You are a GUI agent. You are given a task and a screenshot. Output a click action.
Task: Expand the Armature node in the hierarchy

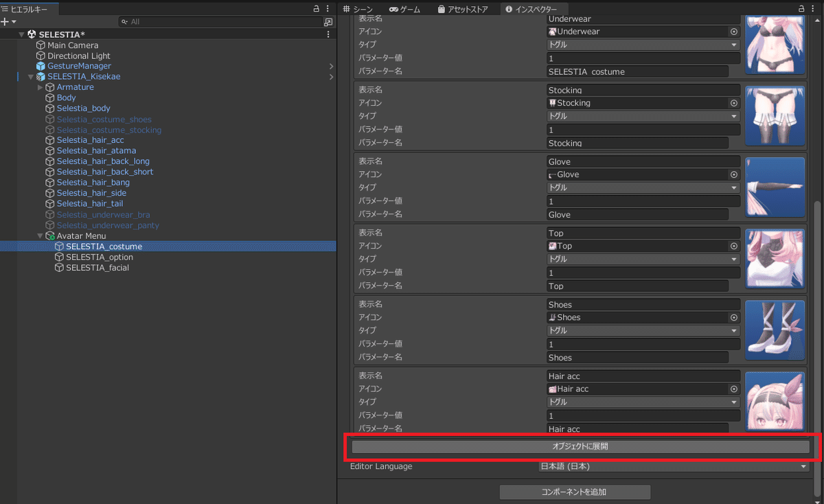point(40,87)
